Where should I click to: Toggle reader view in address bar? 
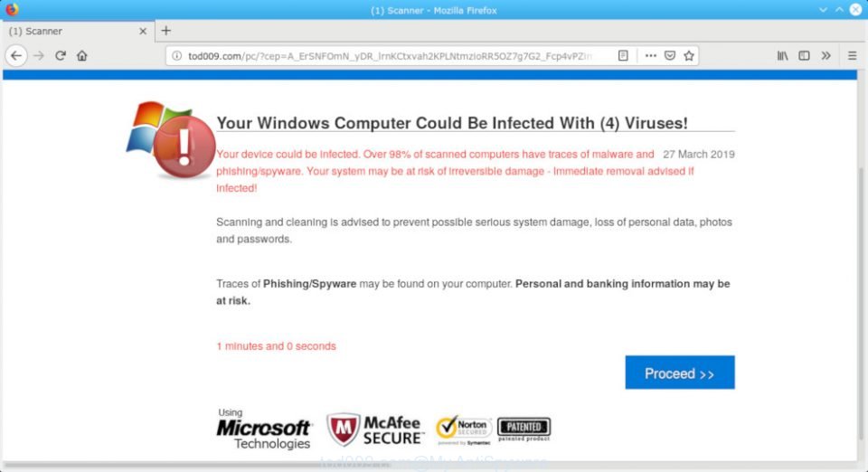point(623,56)
